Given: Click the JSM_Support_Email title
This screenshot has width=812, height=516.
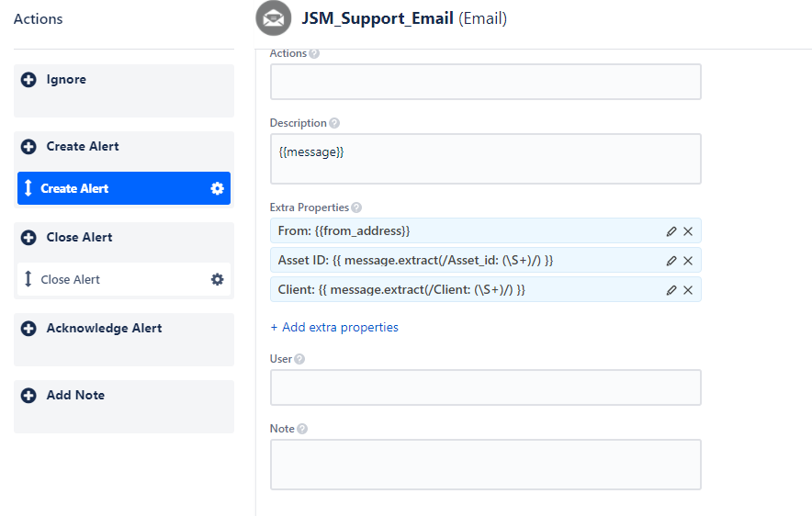Looking at the screenshot, I should (378, 18).
